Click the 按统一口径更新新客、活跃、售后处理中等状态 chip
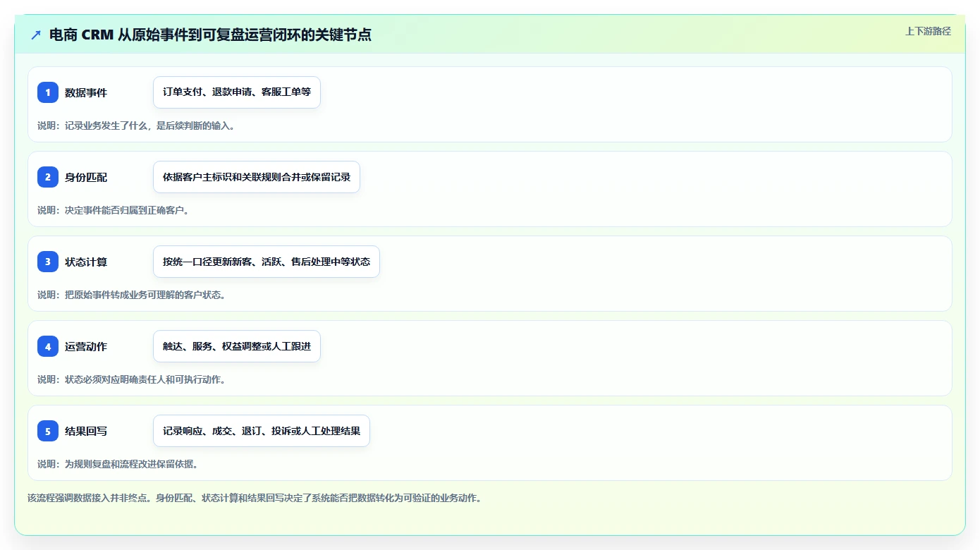Image resolution: width=980 pixels, height=550 pixels. (x=267, y=262)
